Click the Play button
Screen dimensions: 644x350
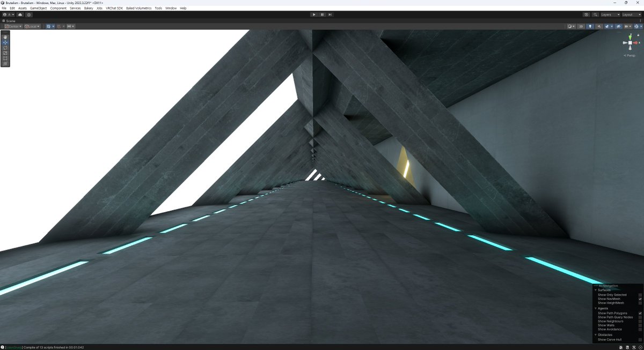(x=314, y=14)
